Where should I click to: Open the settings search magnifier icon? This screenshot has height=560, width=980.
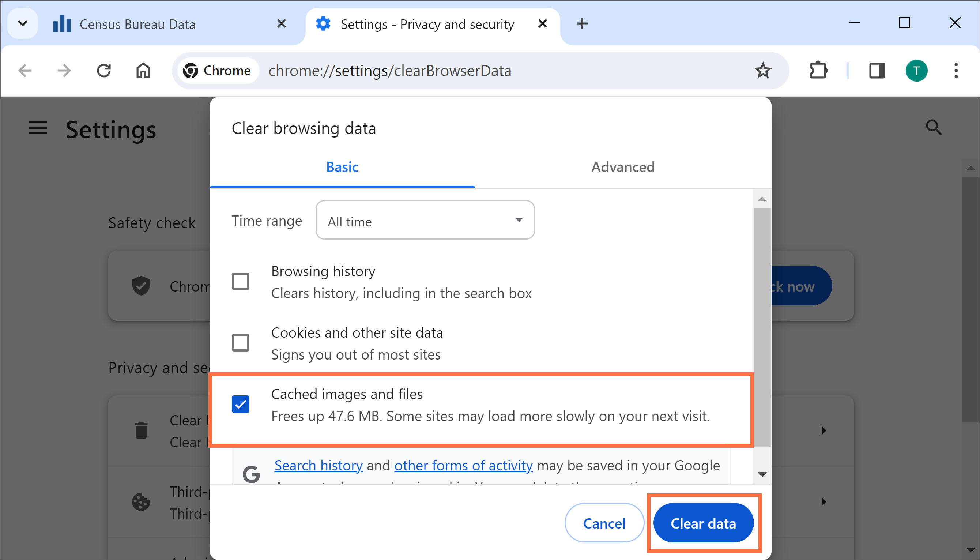[934, 127]
